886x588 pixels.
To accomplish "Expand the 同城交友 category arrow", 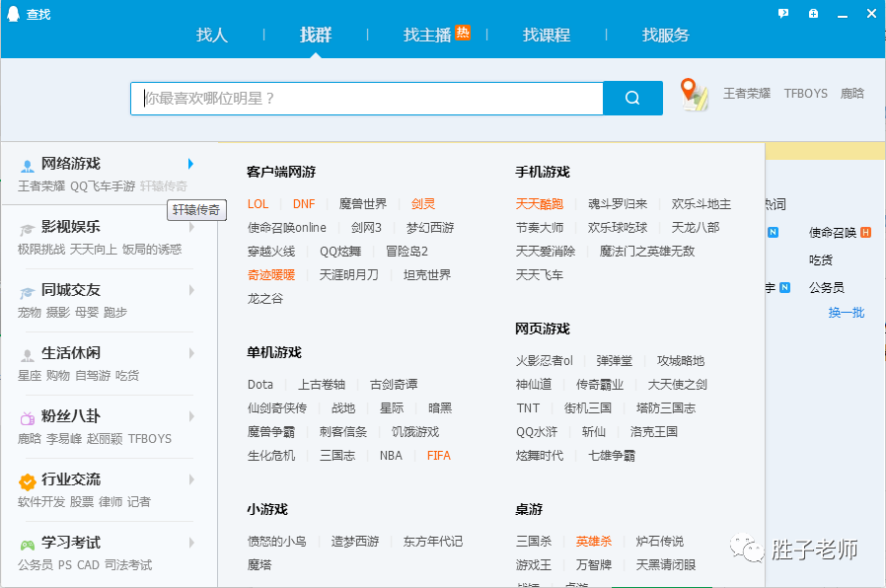I will pyautogui.click(x=191, y=290).
